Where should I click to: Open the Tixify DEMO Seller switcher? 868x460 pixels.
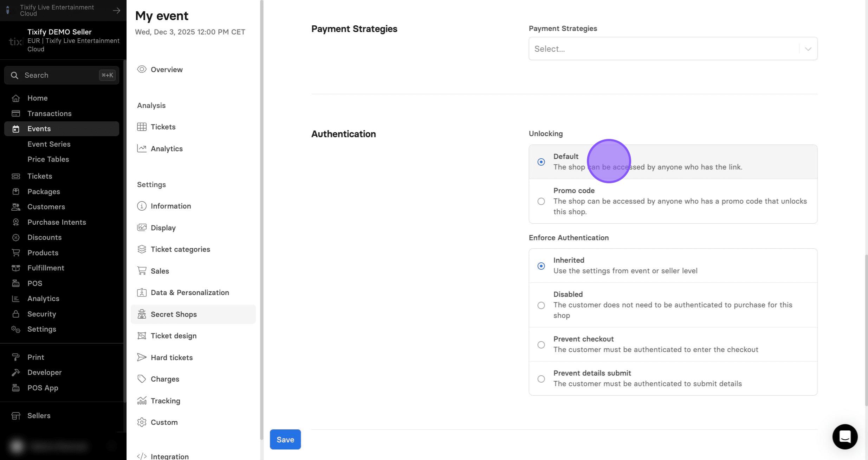pos(63,40)
